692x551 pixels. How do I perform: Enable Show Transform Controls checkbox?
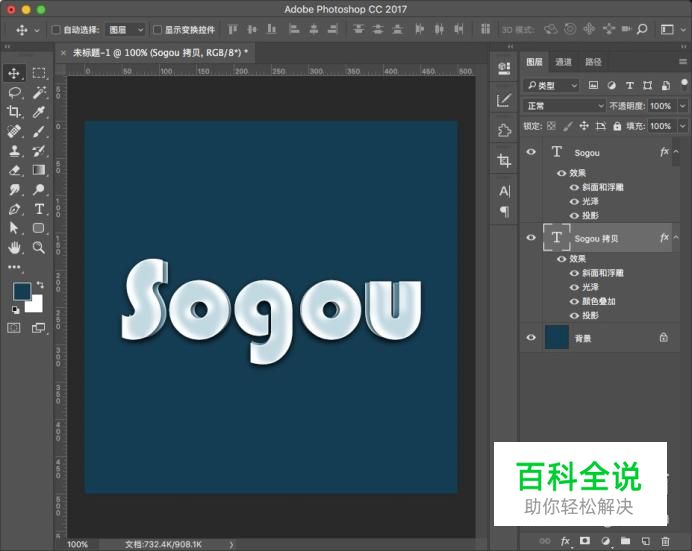point(157,30)
